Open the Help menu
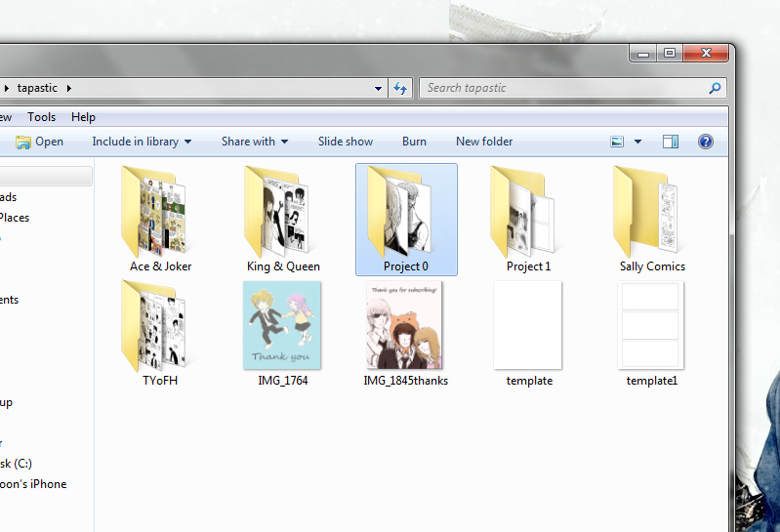The height and width of the screenshot is (532, 780). pos(83,117)
